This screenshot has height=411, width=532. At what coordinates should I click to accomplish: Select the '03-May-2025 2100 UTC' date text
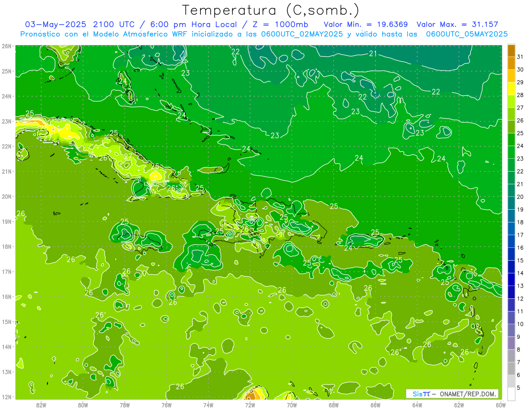tap(79, 24)
